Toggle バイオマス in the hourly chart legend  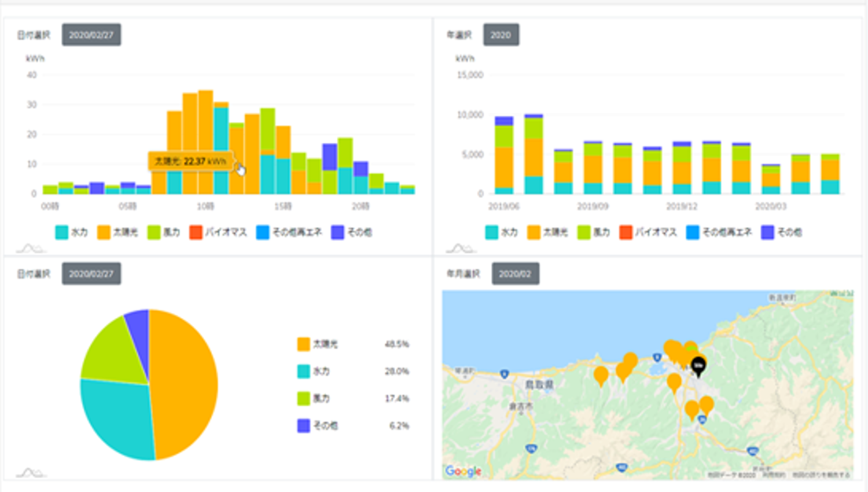218,232
